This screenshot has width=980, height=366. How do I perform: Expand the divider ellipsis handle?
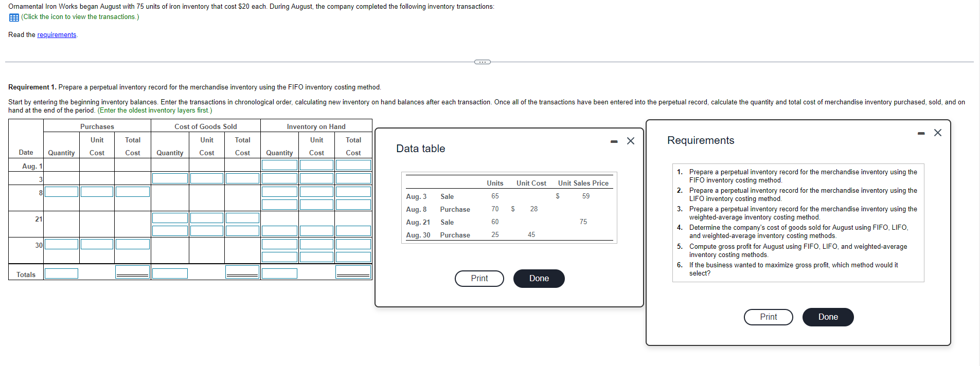coord(482,62)
